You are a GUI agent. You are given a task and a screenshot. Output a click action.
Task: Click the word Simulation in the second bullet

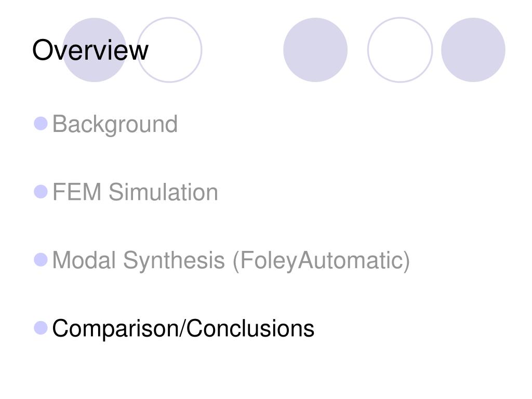163,192
